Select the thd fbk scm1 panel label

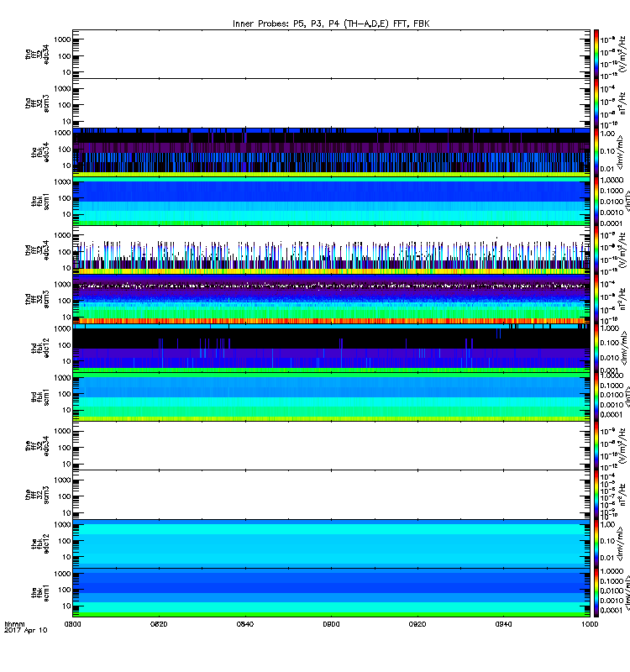(x=40, y=397)
